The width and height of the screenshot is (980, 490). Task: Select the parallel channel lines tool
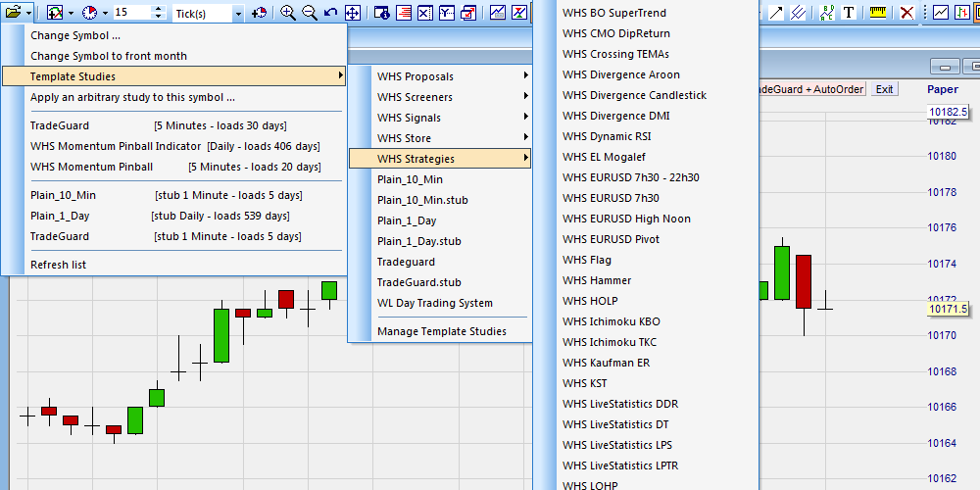[x=798, y=13]
